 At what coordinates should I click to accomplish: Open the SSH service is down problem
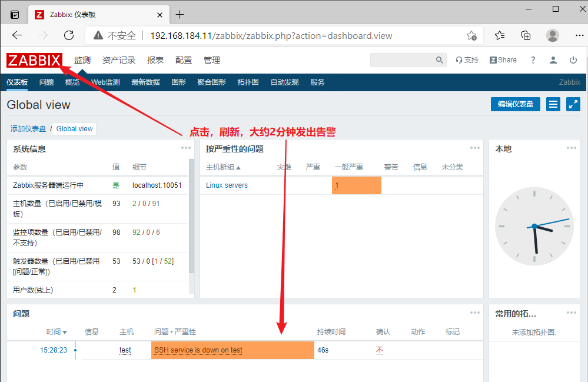(198, 350)
